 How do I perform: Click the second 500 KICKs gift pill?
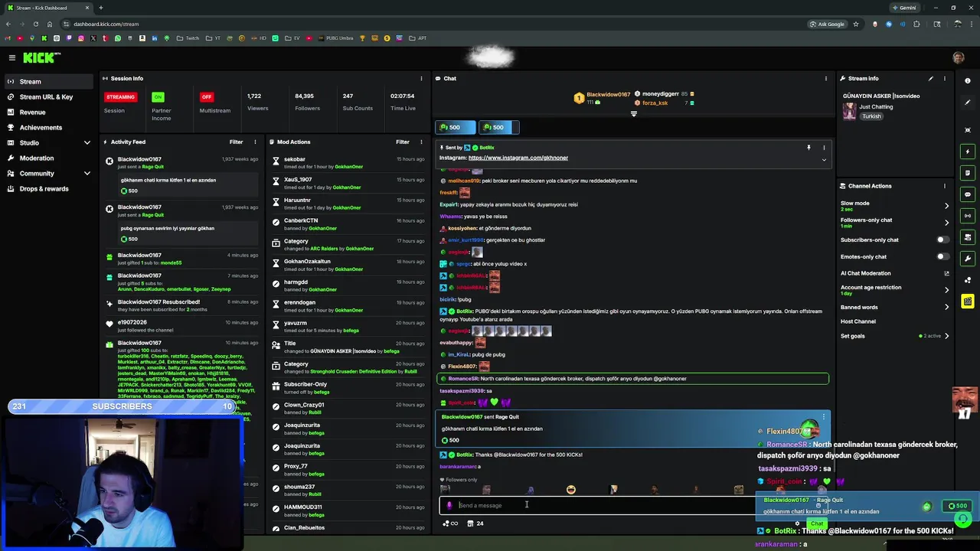(498, 127)
